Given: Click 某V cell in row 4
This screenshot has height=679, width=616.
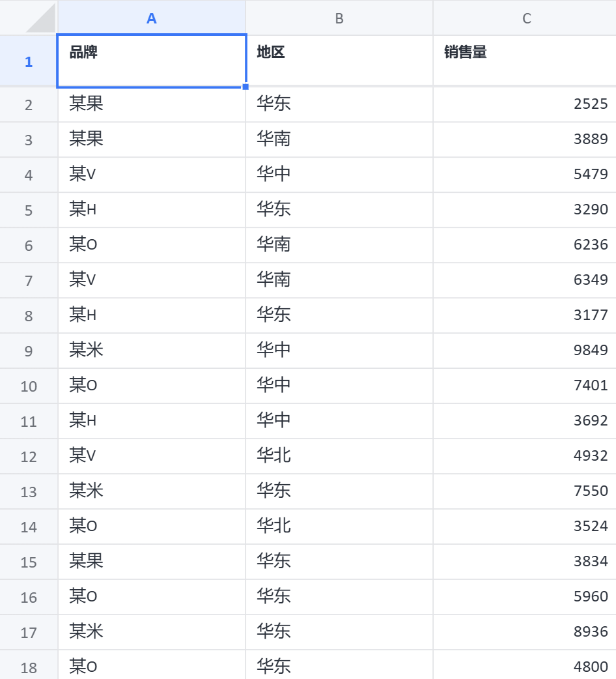Looking at the screenshot, I should [x=152, y=175].
